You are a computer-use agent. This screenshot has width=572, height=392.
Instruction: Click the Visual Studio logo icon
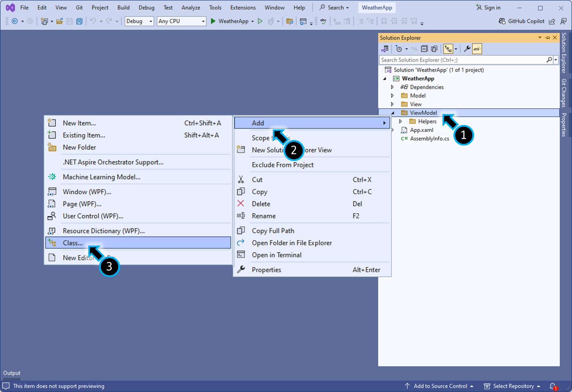point(11,7)
